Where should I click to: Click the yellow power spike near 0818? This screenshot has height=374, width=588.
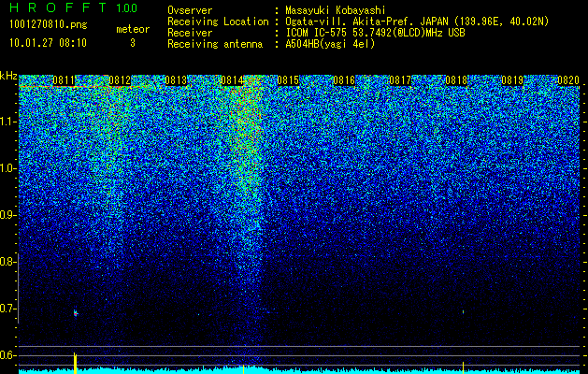pos(463,367)
